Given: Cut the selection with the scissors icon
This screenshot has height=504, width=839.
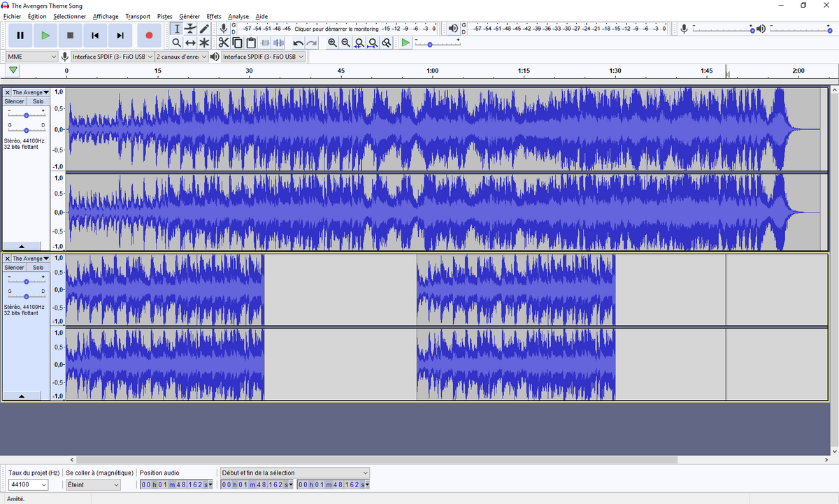Looking at the screenshot, I should click(224, 43).
